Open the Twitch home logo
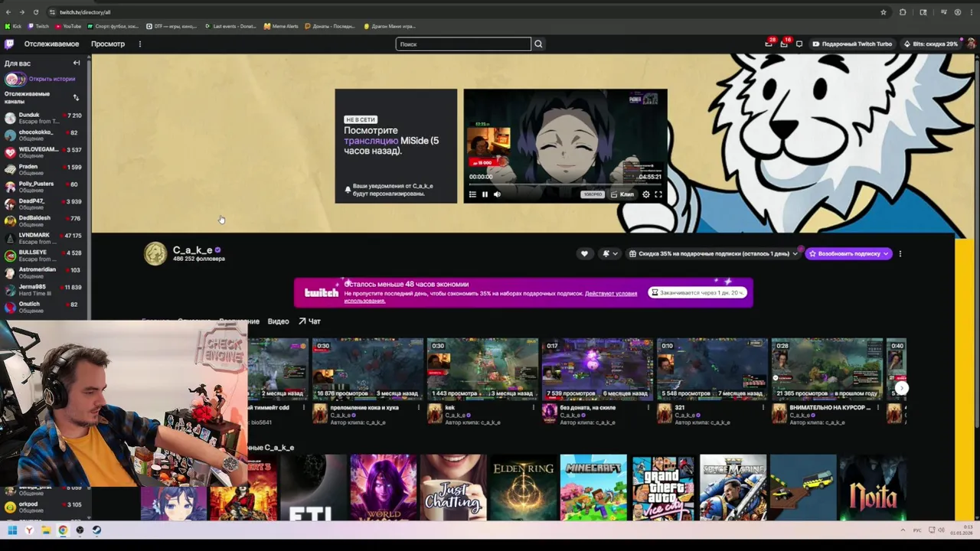 [x=9, y=44]
